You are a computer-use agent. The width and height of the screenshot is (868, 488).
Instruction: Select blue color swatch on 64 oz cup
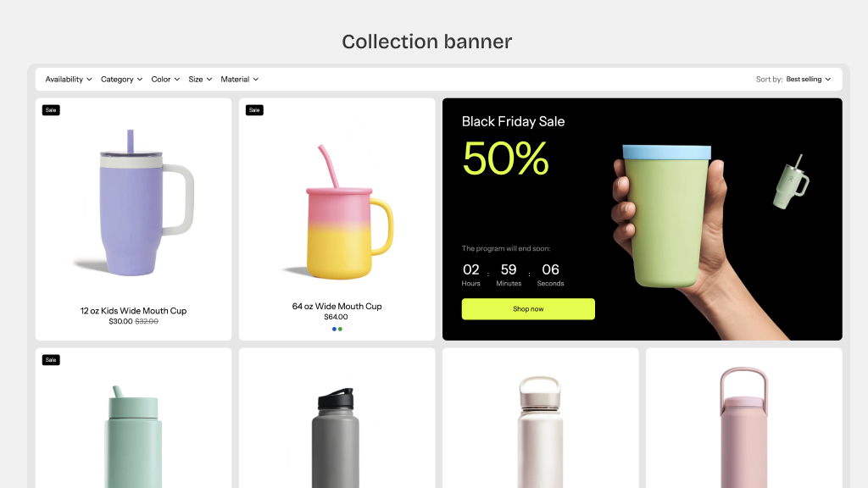(x=334, y=330)
